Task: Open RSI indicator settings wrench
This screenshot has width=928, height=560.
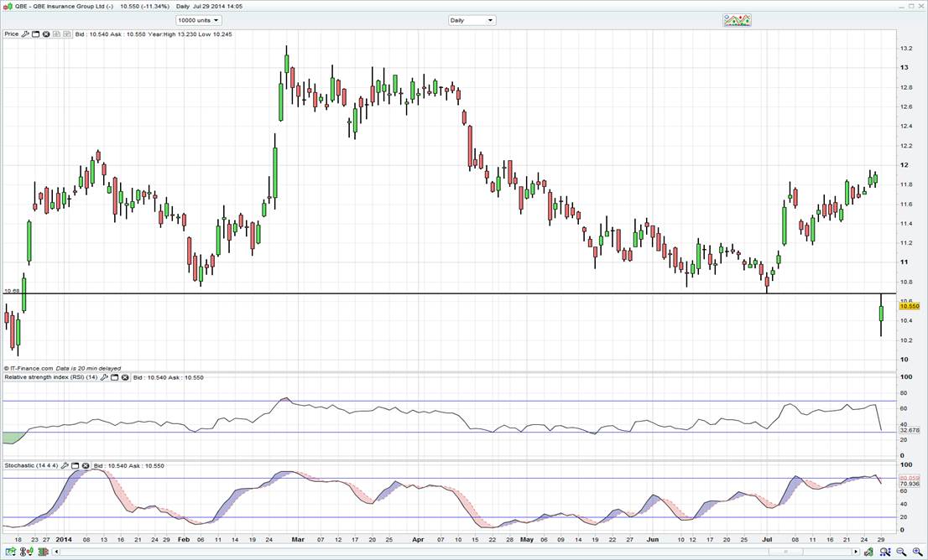Action: coord(105,377)
